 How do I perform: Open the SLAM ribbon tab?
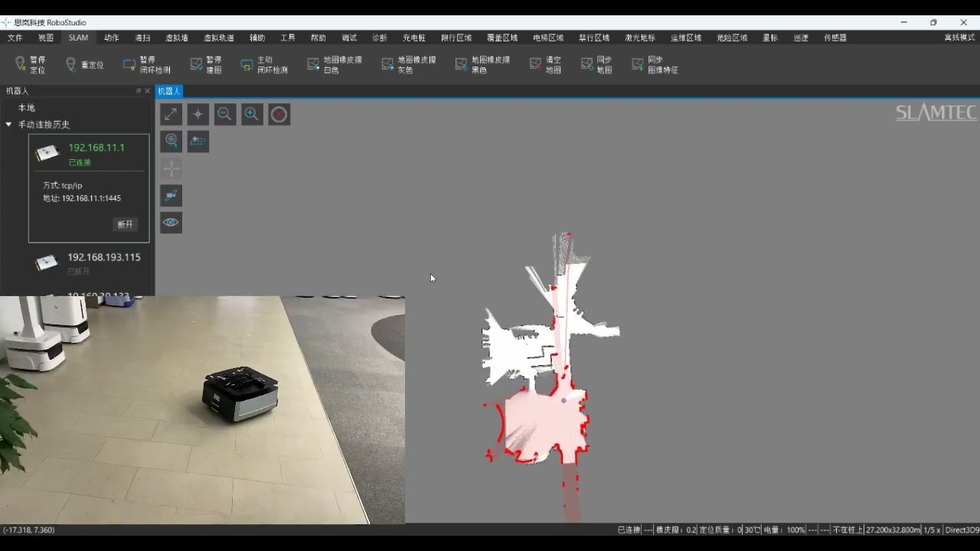pos(78,37)
